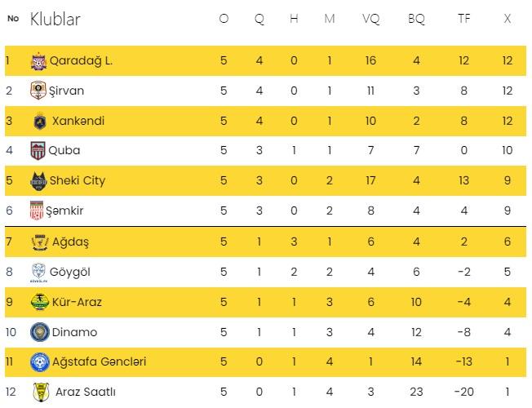Click the Şəmkir club logo
The image size is (532, 408).
36,211
